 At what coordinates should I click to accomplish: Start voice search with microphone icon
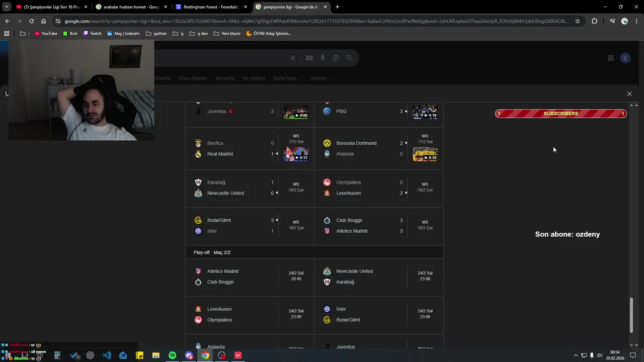pyautogui.click(x=323, y=58)
